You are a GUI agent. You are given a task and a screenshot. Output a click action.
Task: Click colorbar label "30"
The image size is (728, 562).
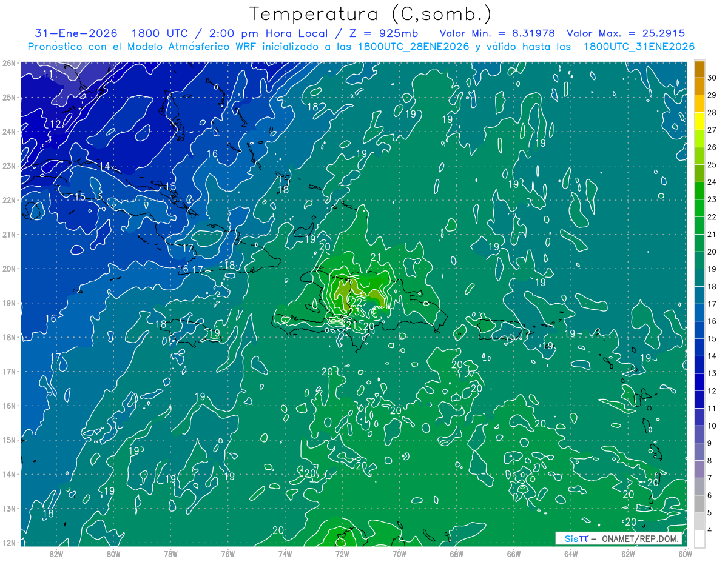712,78
